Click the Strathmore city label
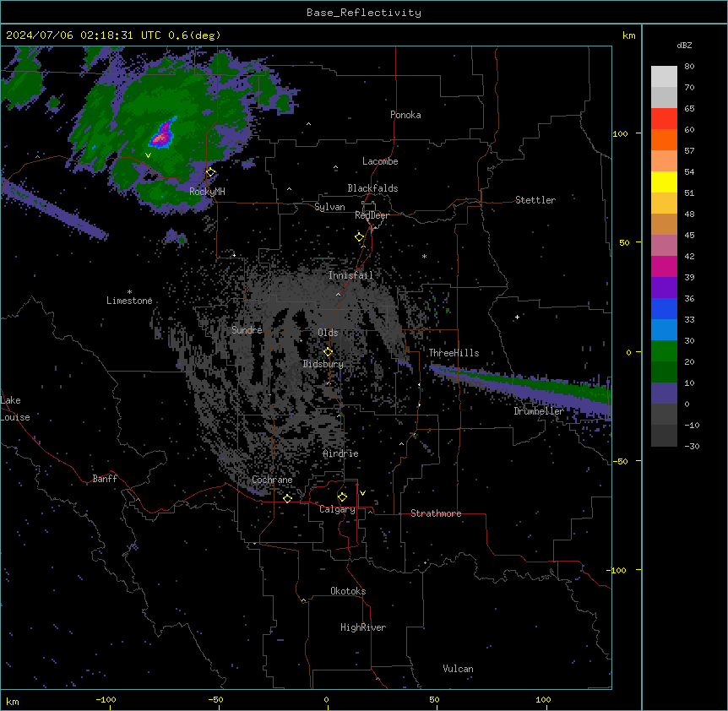The image size is (728, 711). click(436, 513)
